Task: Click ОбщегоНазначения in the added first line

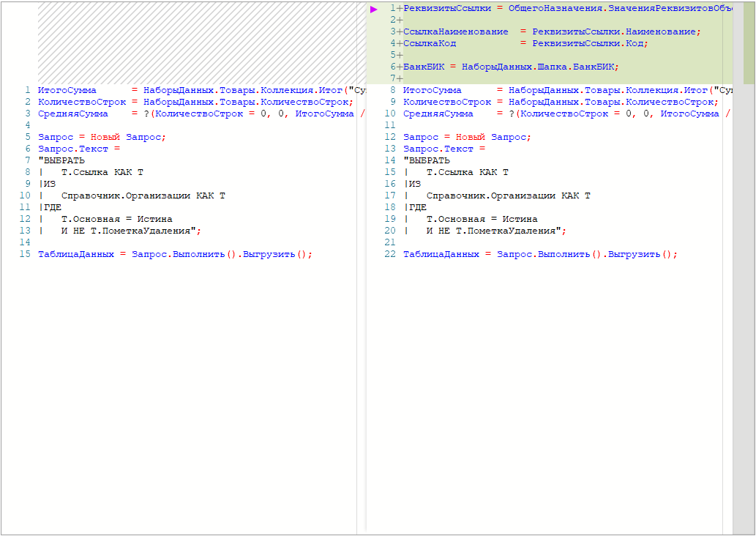Action: coord(555,8)
